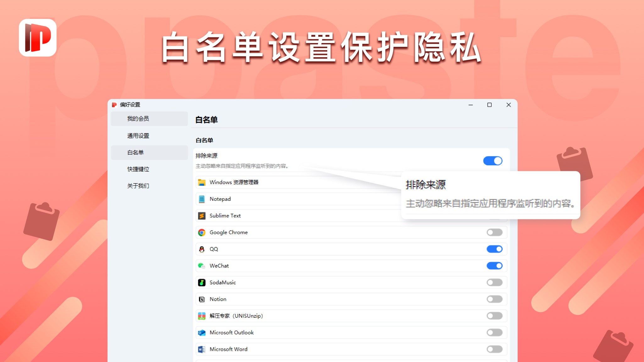644x362 pixels.
Task: Disable the WeChat toggle
Action: [494, 266]
